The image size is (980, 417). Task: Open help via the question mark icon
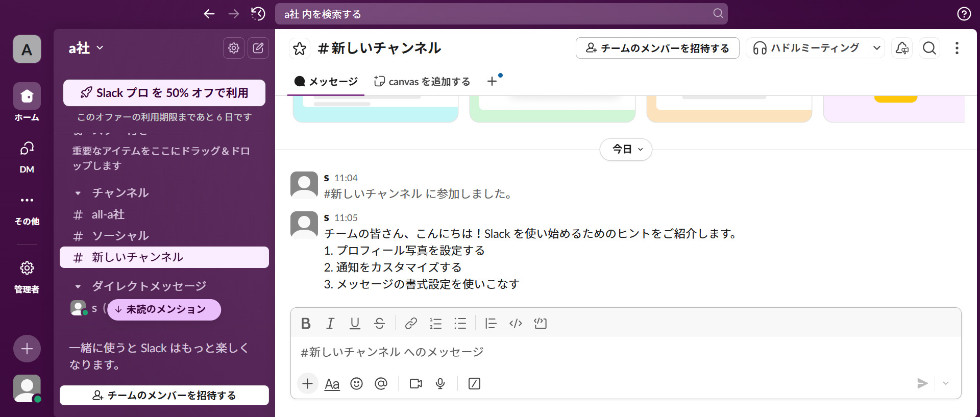[964, 14]
